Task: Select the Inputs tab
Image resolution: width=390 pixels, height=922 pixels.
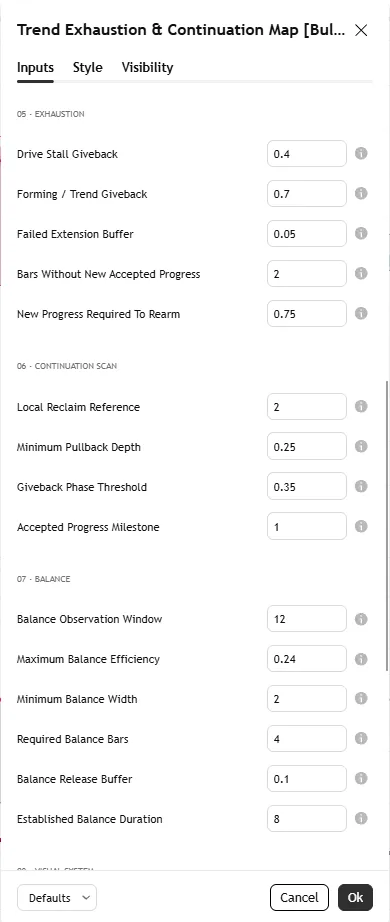Action: 35,68
